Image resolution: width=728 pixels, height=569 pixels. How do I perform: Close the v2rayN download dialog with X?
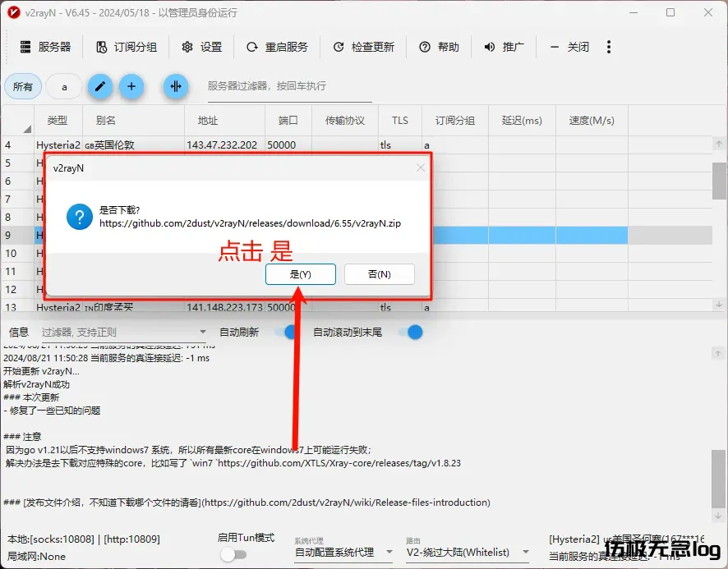click(x=421, y=167)
